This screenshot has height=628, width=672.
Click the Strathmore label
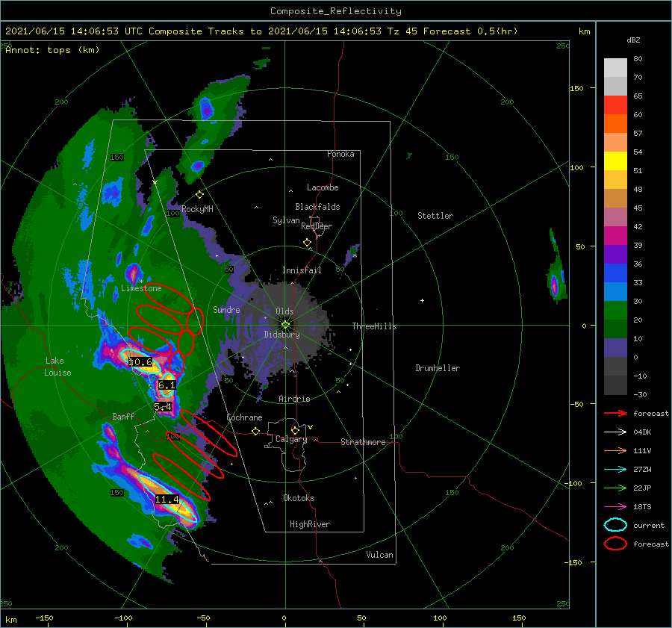tap(363, 442)
